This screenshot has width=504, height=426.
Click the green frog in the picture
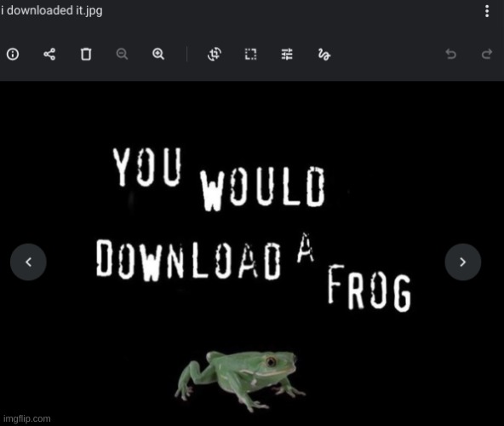tap(240, 380)
